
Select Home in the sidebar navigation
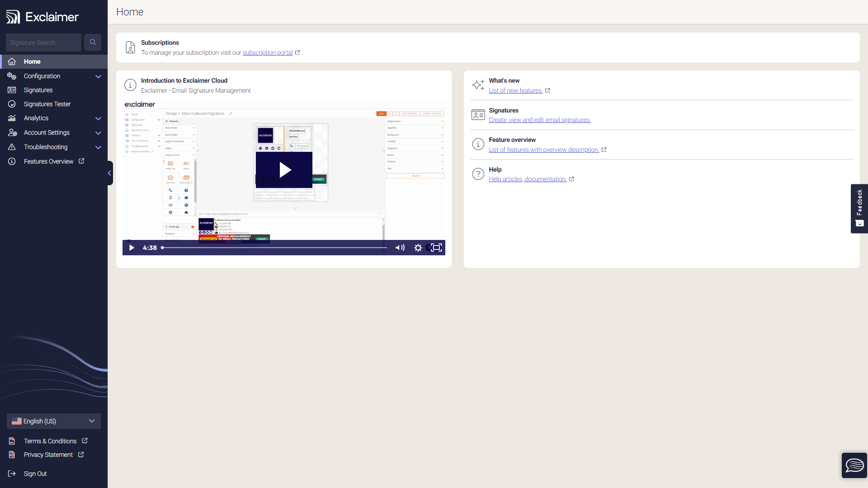(32, 61)
